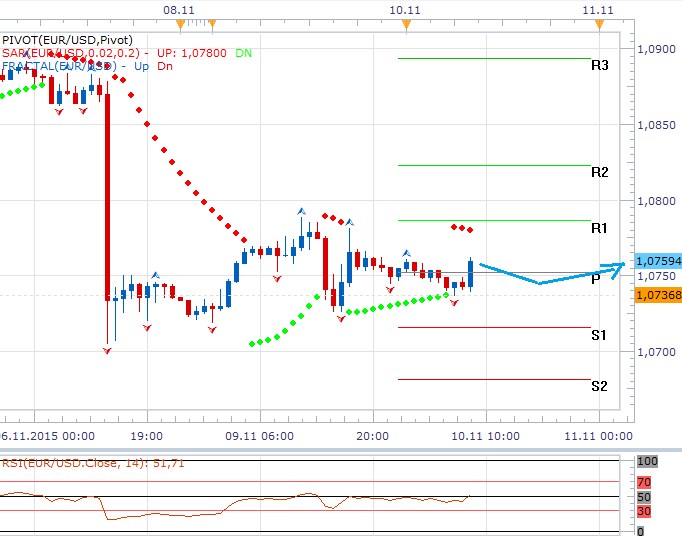Screen dimensions: 682x536
Task: Click the RSI 70 overbought level tag
Action: pos(644,482)
